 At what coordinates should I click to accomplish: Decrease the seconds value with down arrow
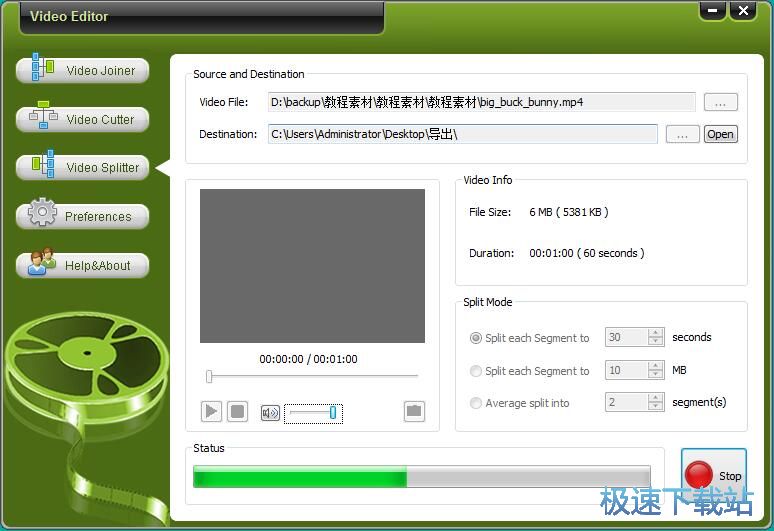pyautogui.click(x=656, y=341)
